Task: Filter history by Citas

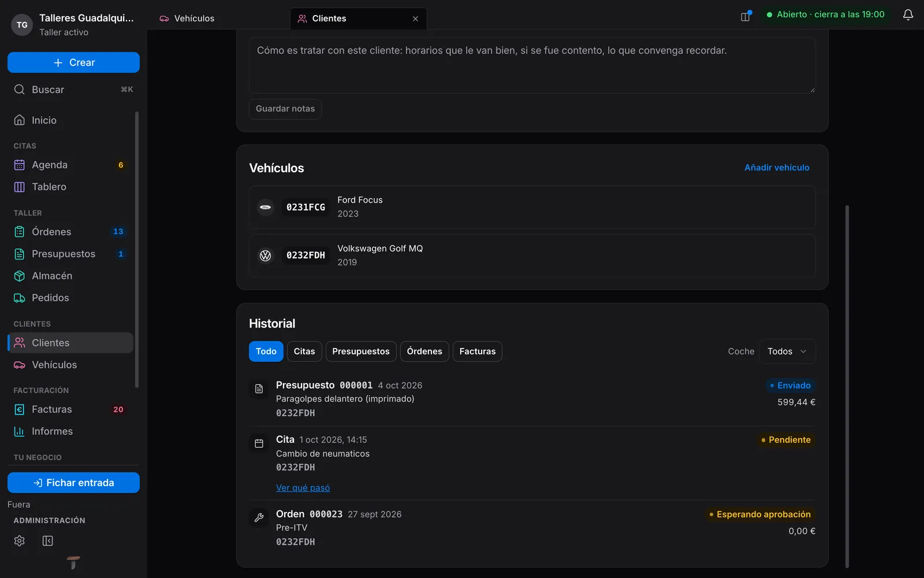Action: (x=304, y=351)
